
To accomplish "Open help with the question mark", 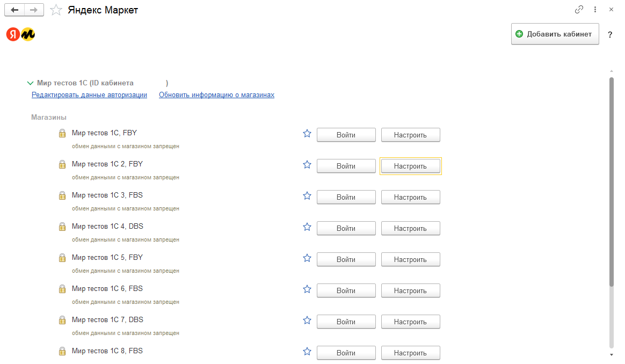I will (x=610, y=34).
